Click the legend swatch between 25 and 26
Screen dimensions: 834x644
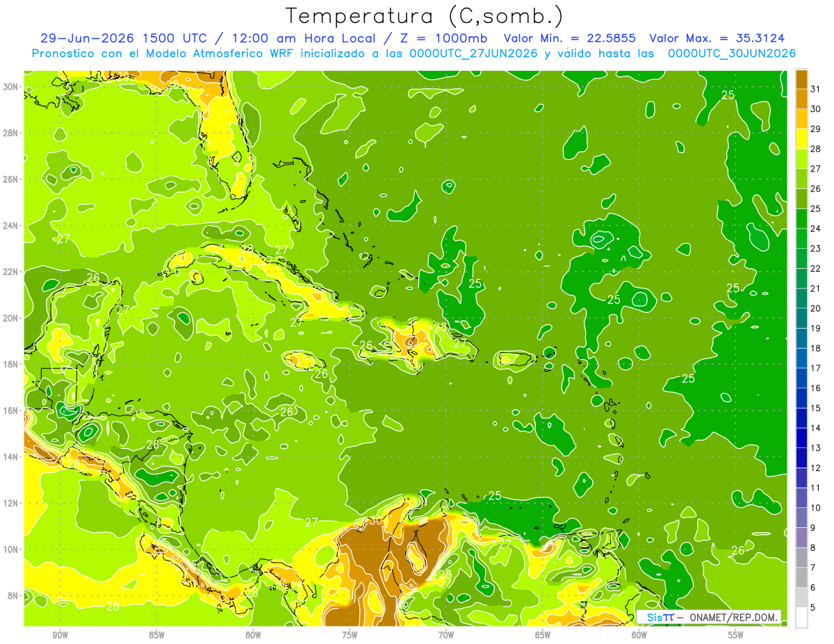[x=801, y=198]
